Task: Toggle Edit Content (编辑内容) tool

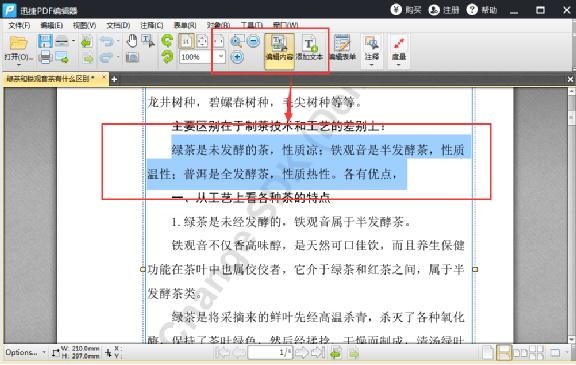Action: click(x=280, y=50)
